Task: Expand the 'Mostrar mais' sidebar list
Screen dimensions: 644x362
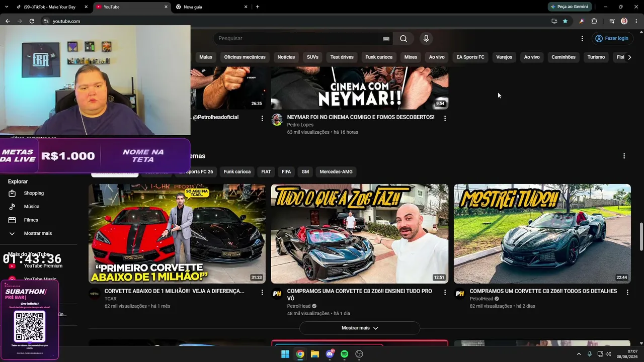Action: coord(38,233)
